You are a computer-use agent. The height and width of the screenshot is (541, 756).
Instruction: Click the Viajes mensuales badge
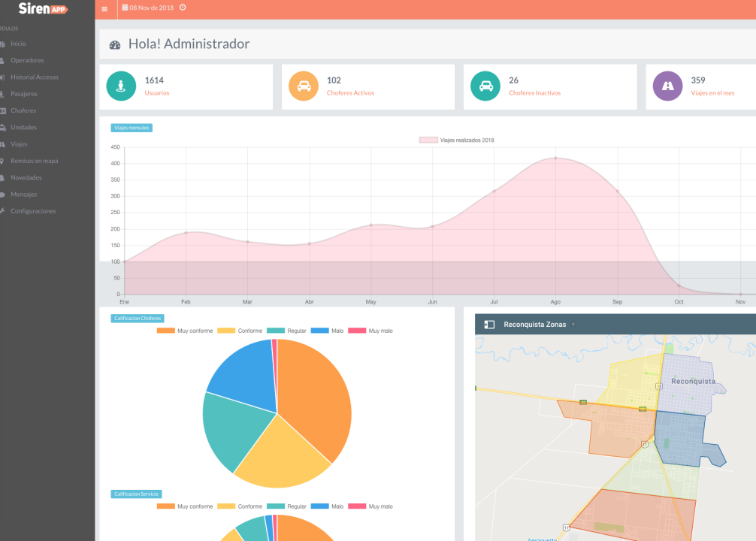pyautogui.click(x=132, y=128)
